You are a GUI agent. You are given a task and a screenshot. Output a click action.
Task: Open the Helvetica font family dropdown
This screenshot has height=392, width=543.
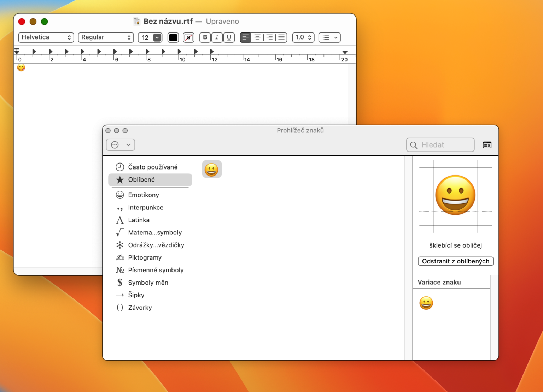[x=46, y=37]
